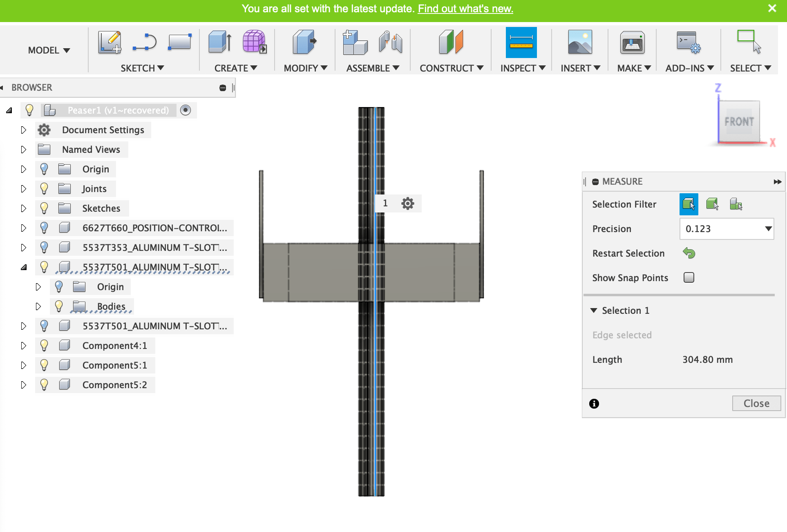Open the ADD-INS menu
This screenshot has width=787, height=532.
click(x=689, y=68)
